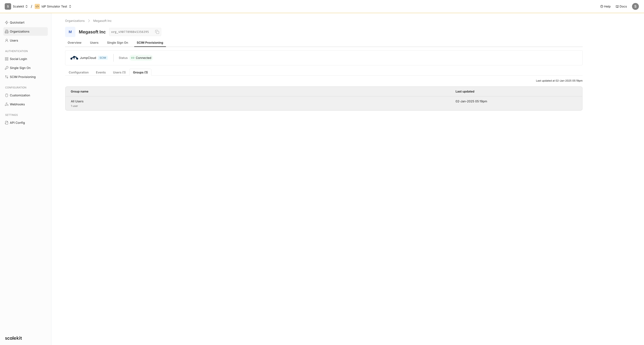Click the Megasoft Inc heading
644x345 pixels.
pyautogui.click(x=92, y=32)
